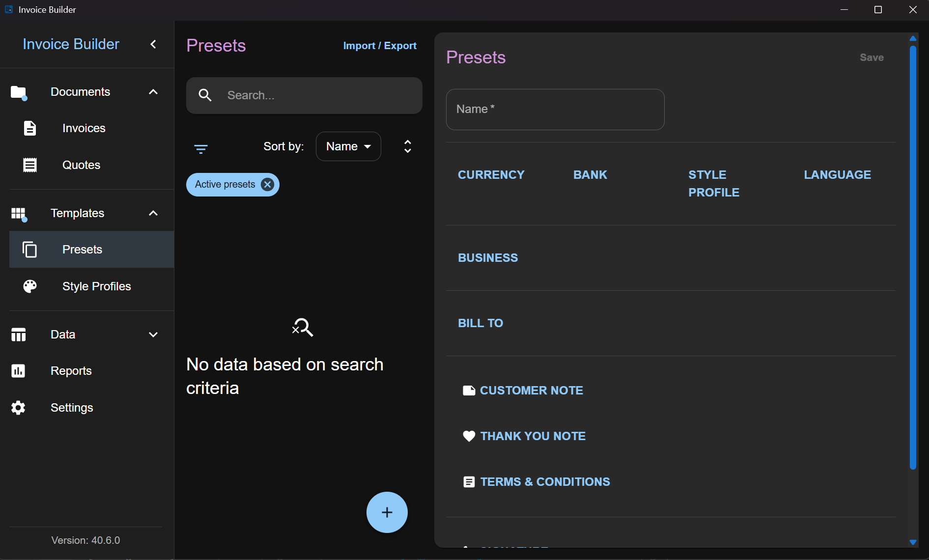Remove the Active presets filter chip
Viewport: 929px width, 560px height.
(267, 185)
